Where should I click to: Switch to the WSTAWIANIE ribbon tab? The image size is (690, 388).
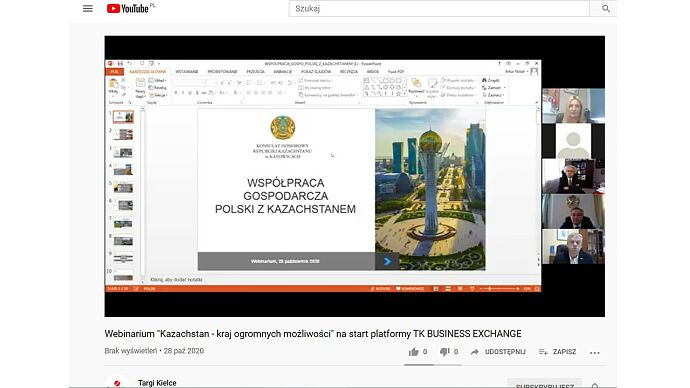coord(187,72)
